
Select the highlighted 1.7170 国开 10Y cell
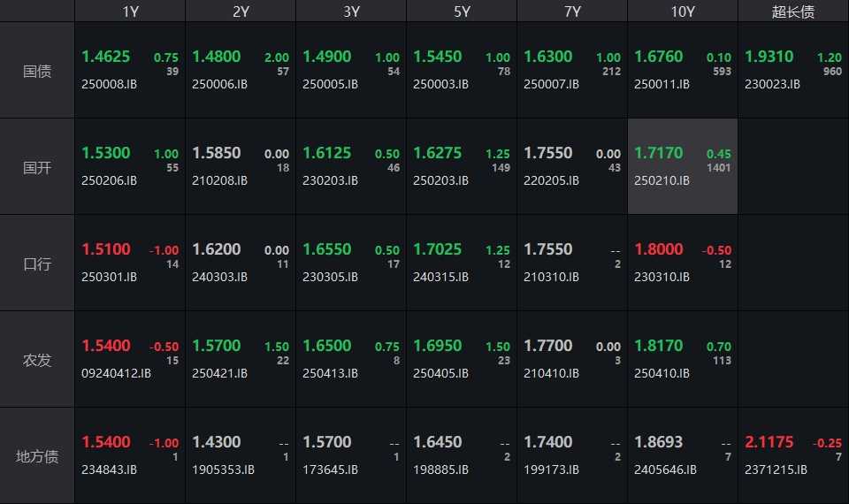682,166
